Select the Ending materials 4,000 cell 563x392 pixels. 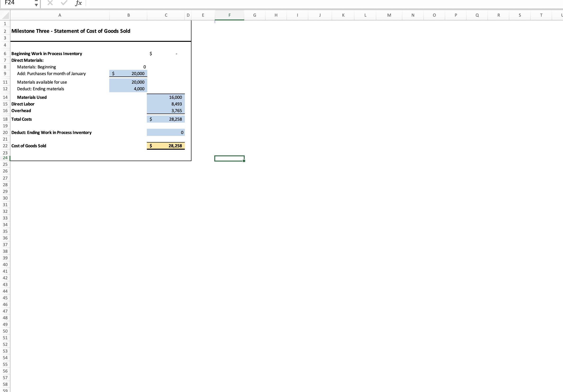point(128,89)
